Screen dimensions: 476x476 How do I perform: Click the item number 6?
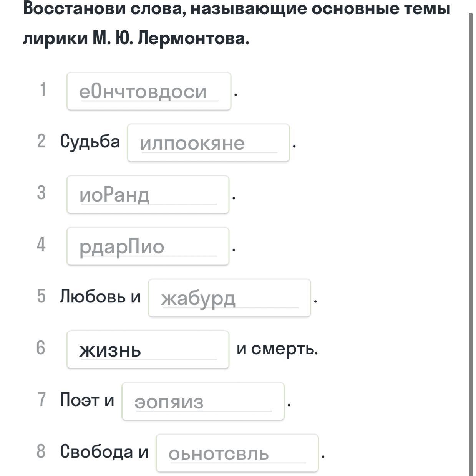41,348
